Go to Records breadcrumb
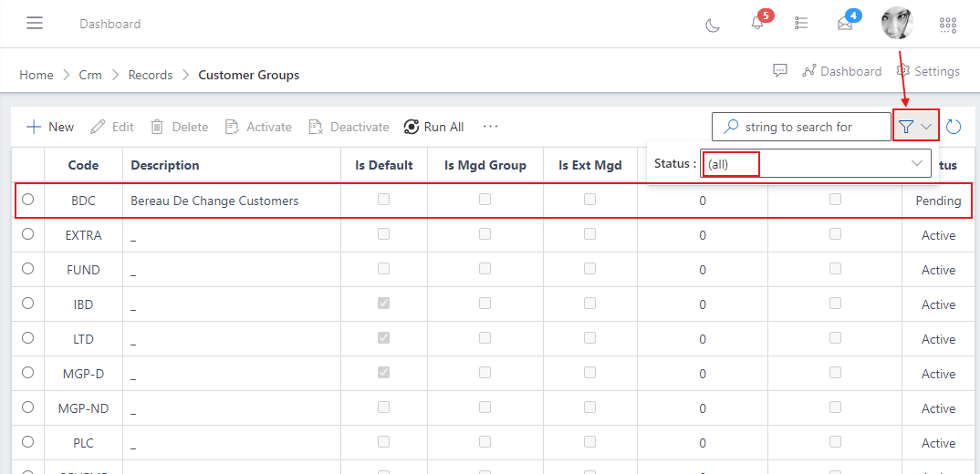Image resolution: width=980 pixels, height=474 pixels. coord(150,75)
